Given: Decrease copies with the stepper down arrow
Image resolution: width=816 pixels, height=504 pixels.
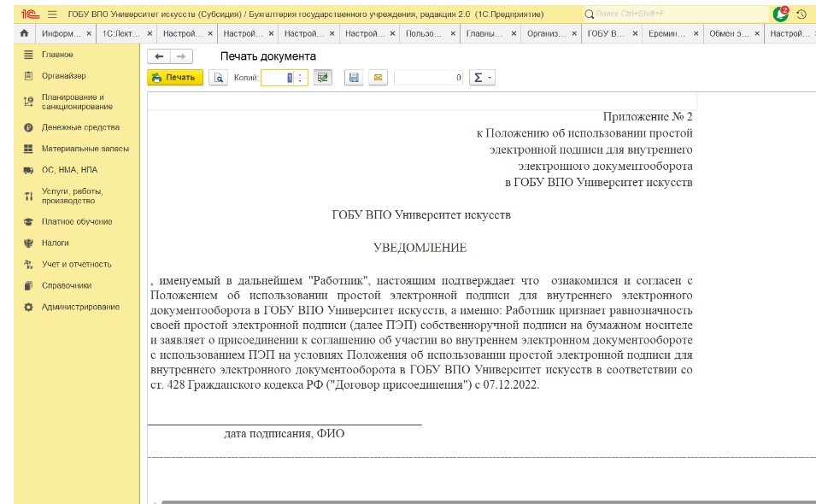Looking at the screenshot, I should tap(300, 80).
